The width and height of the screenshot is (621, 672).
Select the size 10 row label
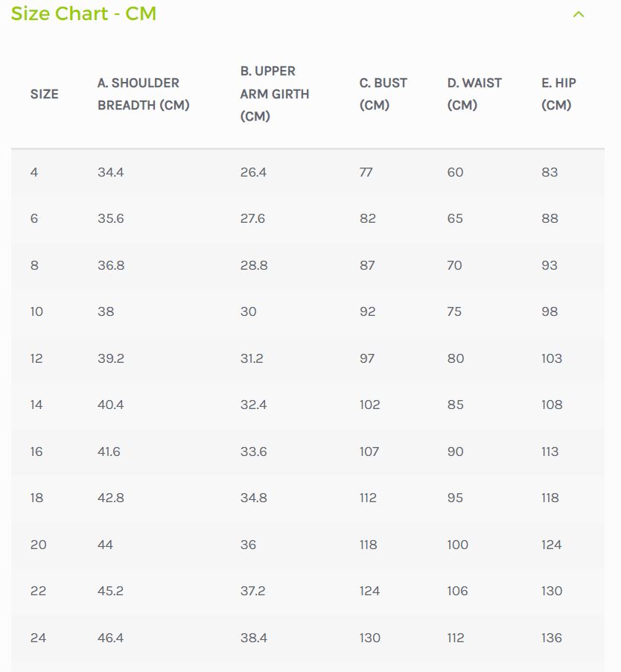coord(36,311)
